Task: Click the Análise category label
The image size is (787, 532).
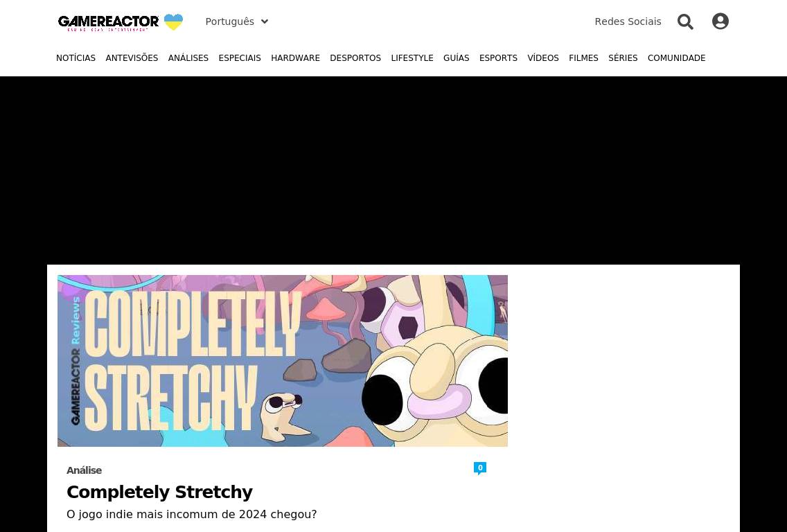Action: pos(84,470)
